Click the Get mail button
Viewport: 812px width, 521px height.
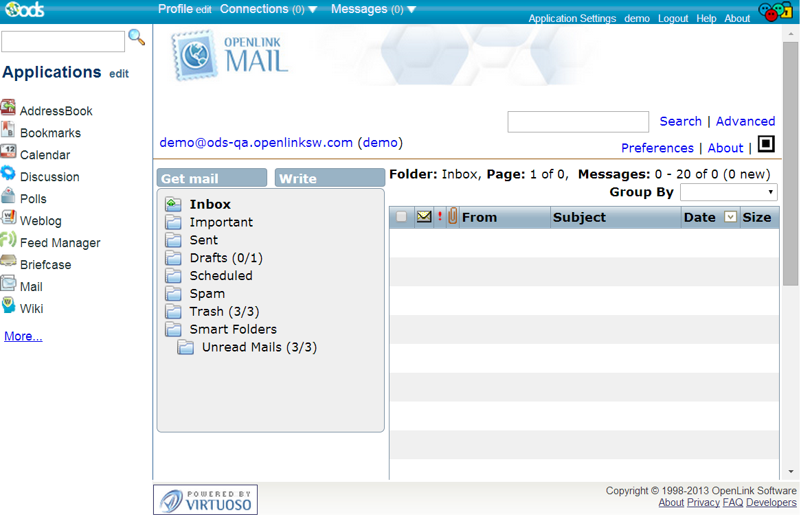point(212,178)
